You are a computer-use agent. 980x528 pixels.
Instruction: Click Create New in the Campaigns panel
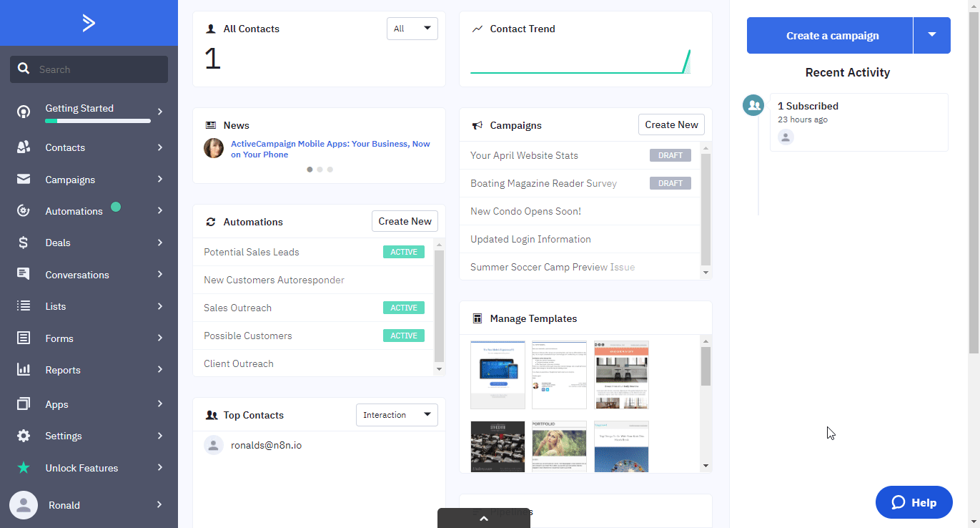(x=670, y=124)
